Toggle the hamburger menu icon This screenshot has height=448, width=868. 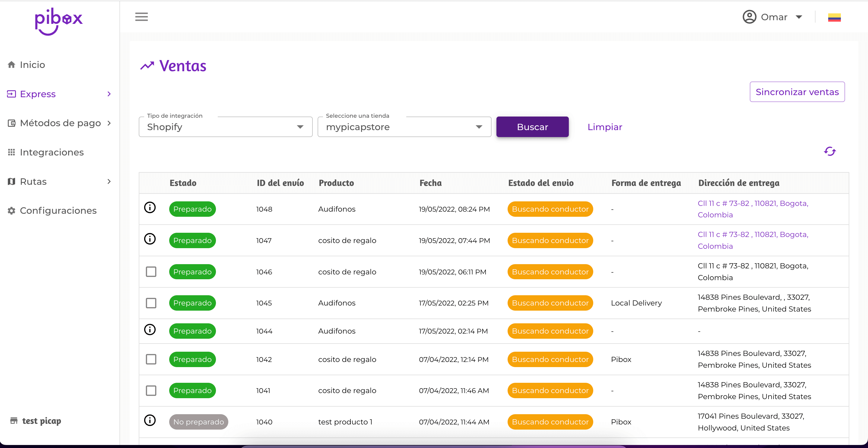coord(141,17)
